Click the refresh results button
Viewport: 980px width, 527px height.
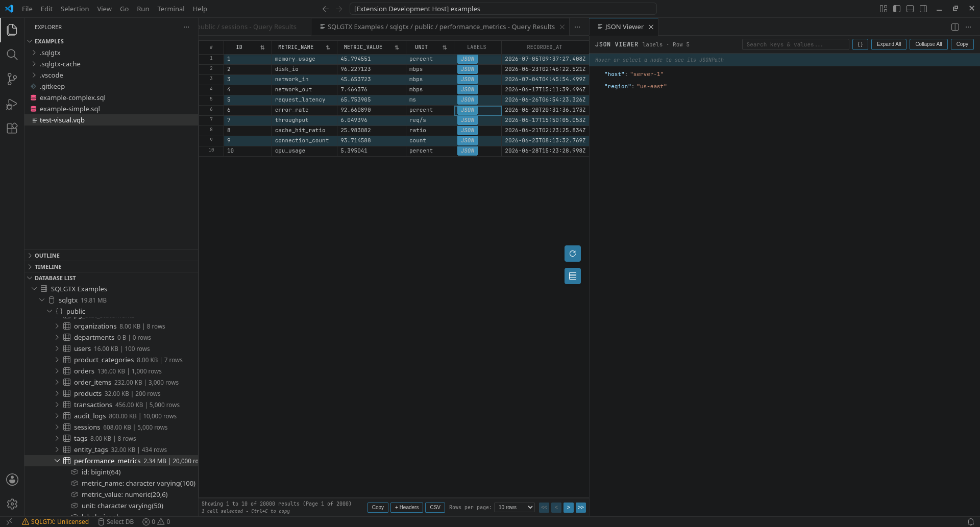573,254
